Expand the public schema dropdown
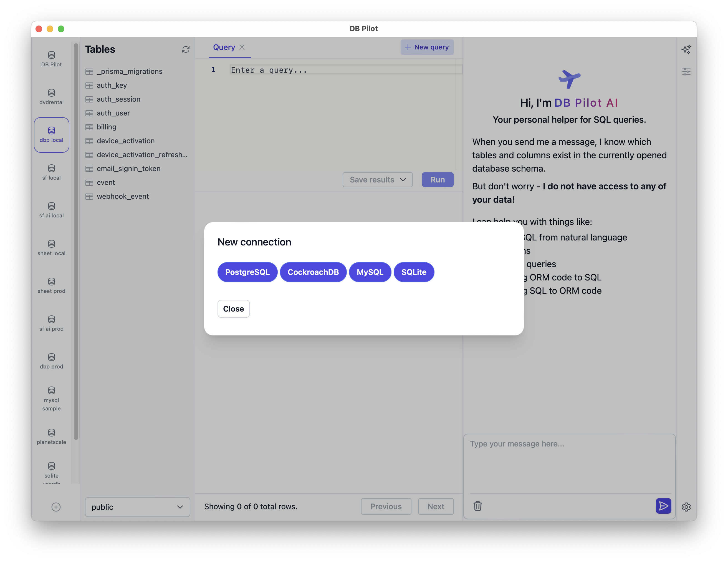This screenshot has width=728, height=562. click(137, 507)
